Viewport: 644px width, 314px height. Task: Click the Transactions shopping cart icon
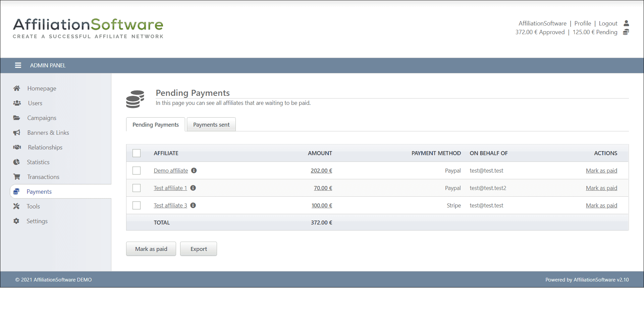[x=16, y=177]
